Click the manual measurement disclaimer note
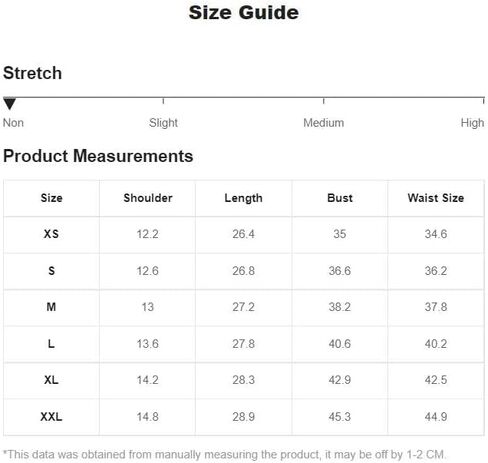This screenshot has width=488, height=463. click(x=224, y=454)
